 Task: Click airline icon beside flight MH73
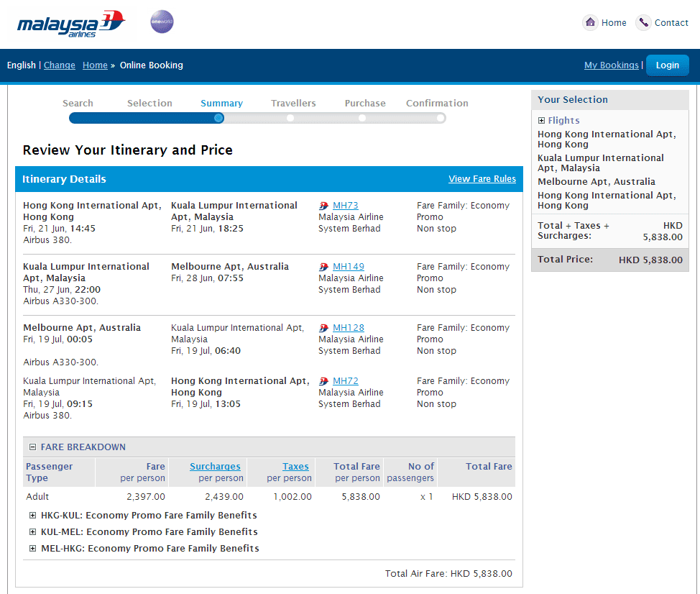(324, 206)
